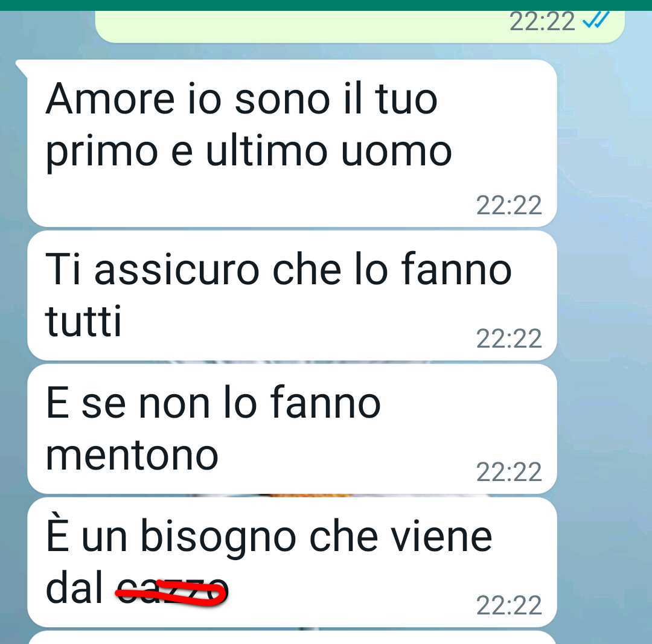
Task: Tap the red scribble over the censored word
Action: point(171,591)
